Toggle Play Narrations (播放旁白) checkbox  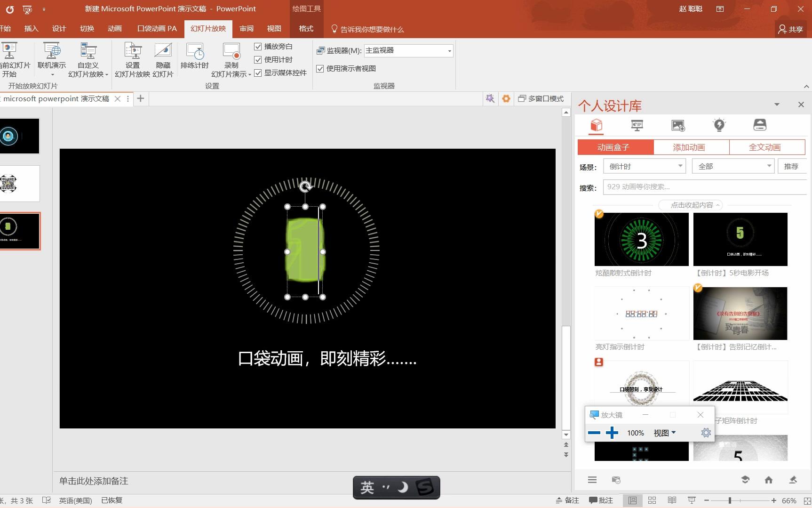point(258,47)
